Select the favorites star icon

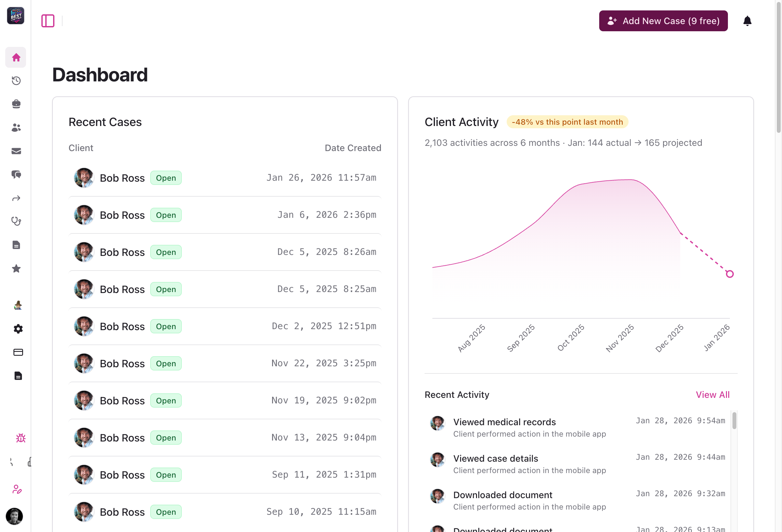pyautogui.click(x=16, y=268)
